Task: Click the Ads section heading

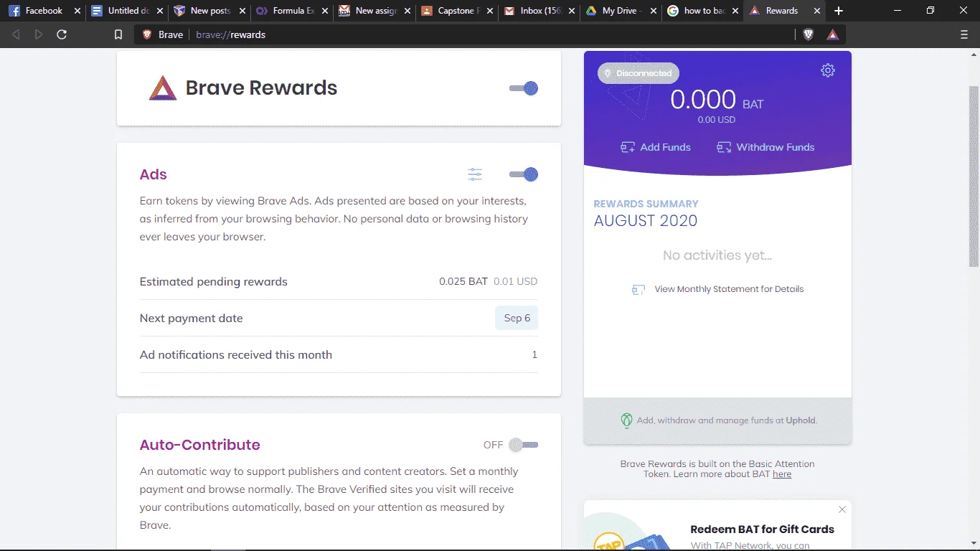Action: [x=154, y=174]
